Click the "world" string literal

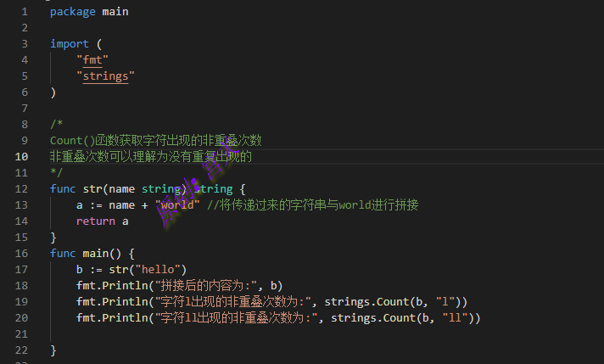pyautogui.click(x=179, y=205)
